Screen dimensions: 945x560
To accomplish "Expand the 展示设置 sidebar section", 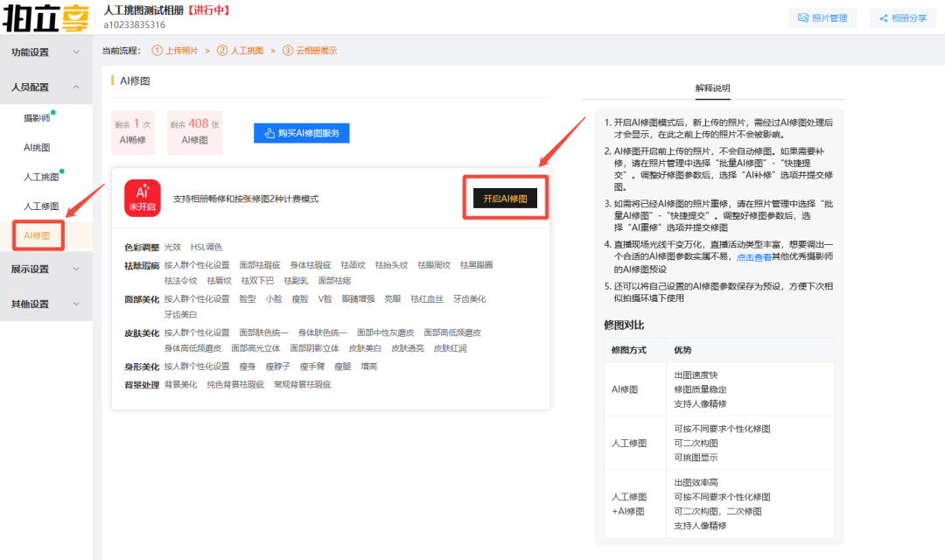I will click(x=45, y=269).
